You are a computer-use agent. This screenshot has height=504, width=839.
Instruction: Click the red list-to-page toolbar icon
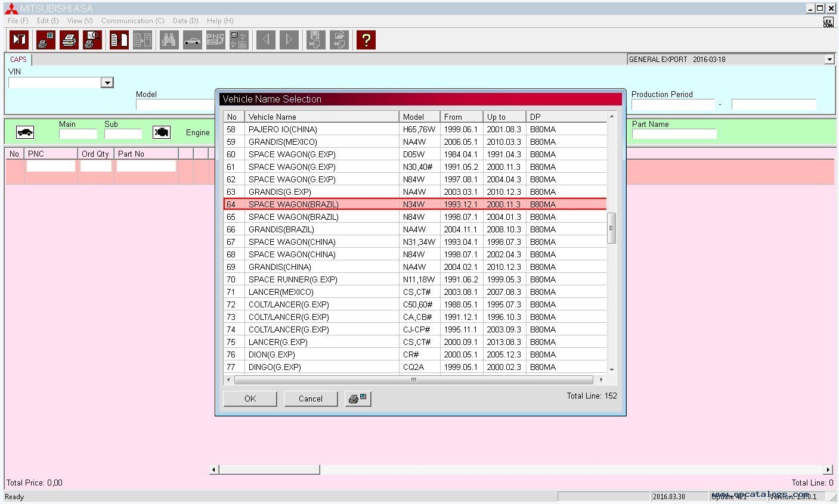coord(119,40)
